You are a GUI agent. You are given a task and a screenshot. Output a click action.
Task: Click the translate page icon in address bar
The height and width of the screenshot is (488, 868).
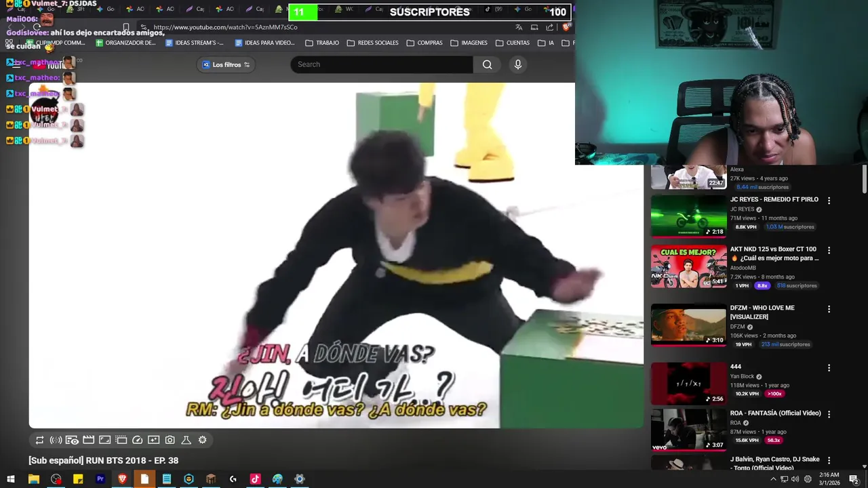pyautogui.click(x=519, y=27)
